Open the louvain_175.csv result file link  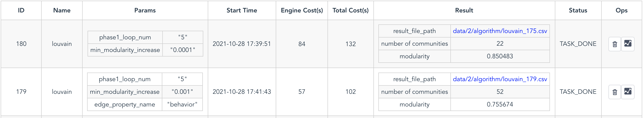[500, 31]
